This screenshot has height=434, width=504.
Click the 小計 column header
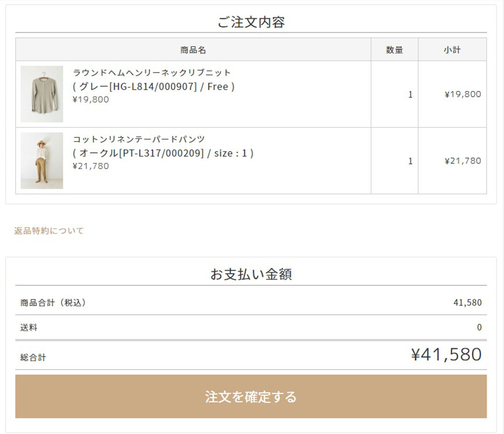pos(452,49)
